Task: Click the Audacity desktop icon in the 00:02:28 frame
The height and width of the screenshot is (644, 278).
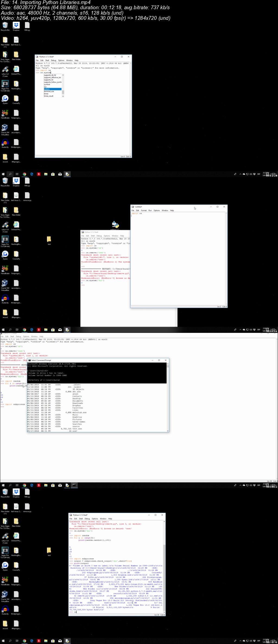Action: coord(5,144)
